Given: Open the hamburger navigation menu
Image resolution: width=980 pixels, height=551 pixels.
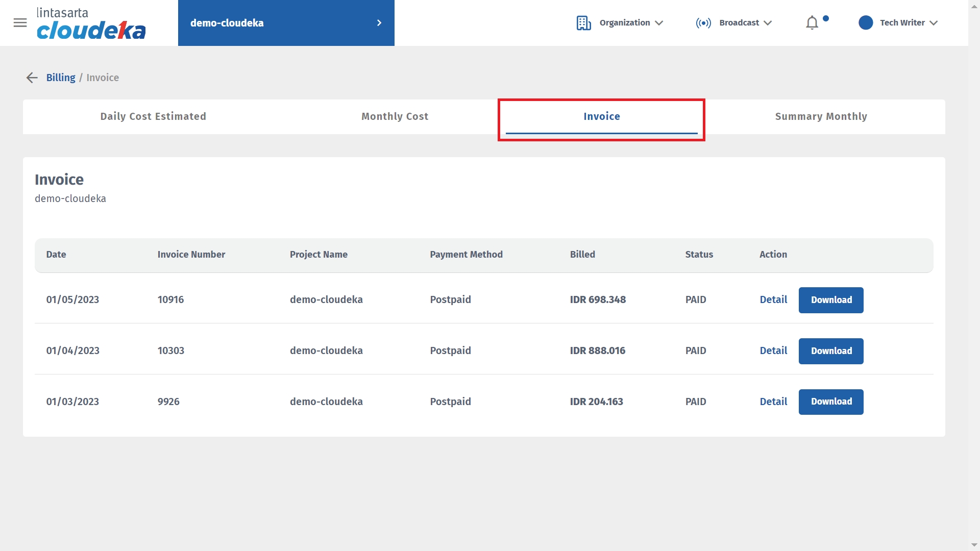Looking at the screenshot, I should pos(20,23).
